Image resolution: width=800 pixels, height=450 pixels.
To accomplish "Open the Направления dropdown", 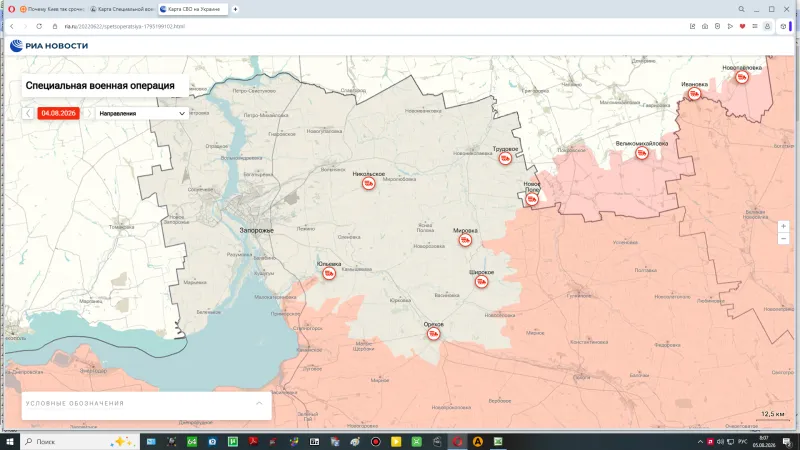I will point(142,113).
